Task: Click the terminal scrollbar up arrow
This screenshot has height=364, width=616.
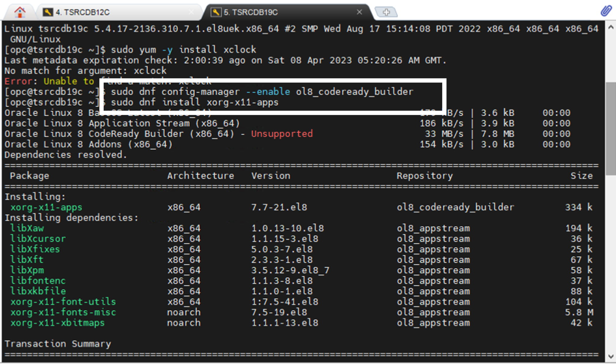Action: click(610, 27)
